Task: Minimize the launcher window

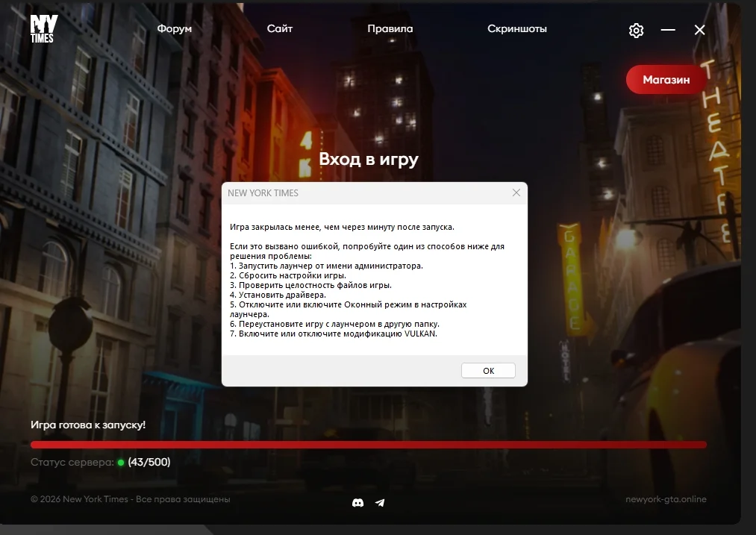Action: [668, 30]
